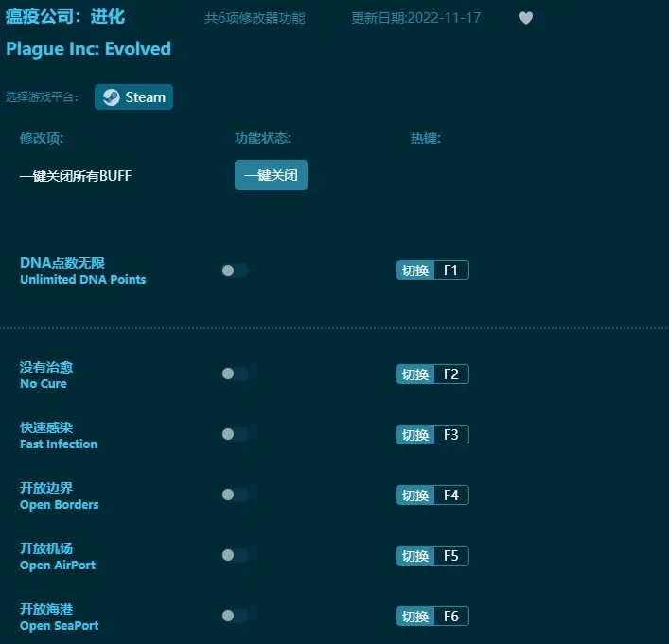This screenshot has height=644, width=669.
Task: Click the Plague Inc: Evolved title
Action: [x=88, y=49]
